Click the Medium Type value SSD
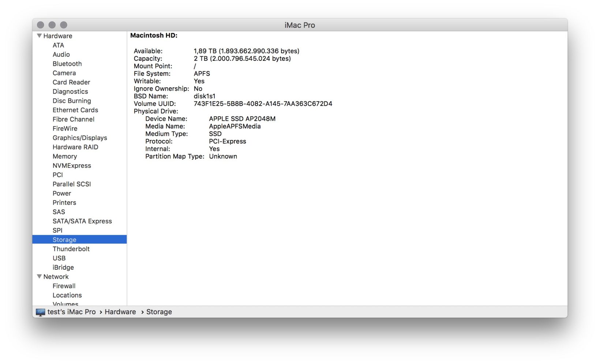Screen dimensions: 600x364 (215, 134)
